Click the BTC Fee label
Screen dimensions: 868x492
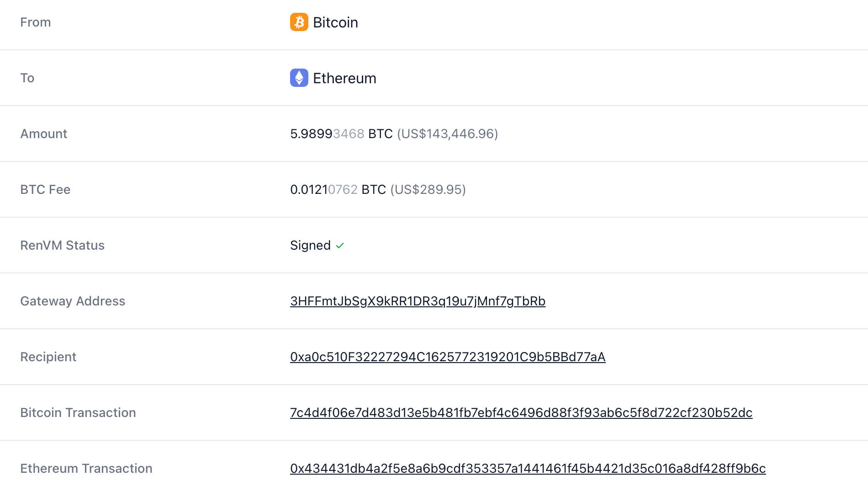click(45, 189)
